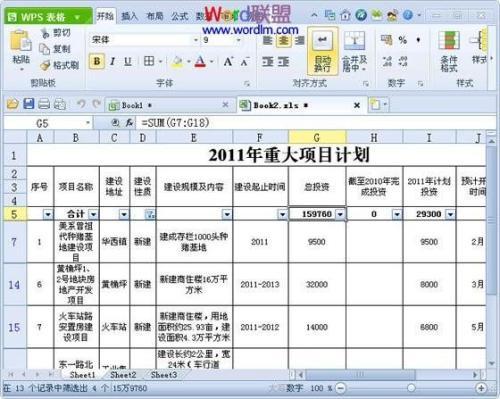Click the Cut (剪切) scissors icon
Viewport: 500px width, 399px height.
tap(45, 33)
